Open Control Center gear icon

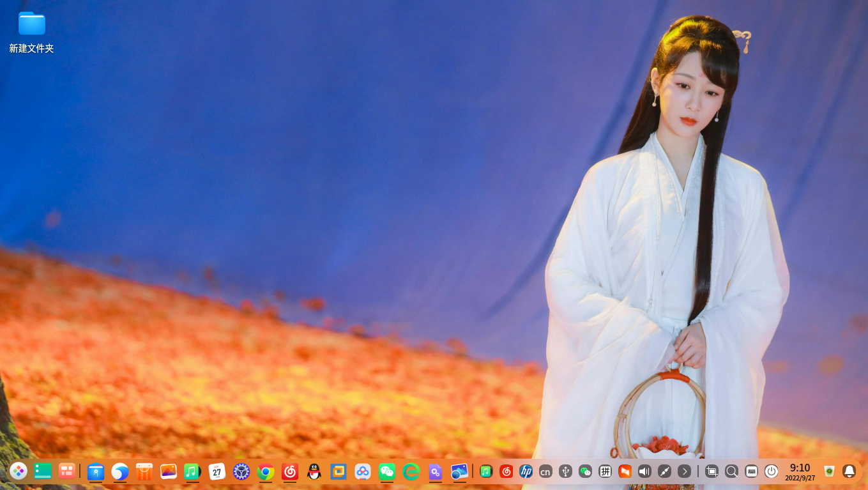coord(241,472)
